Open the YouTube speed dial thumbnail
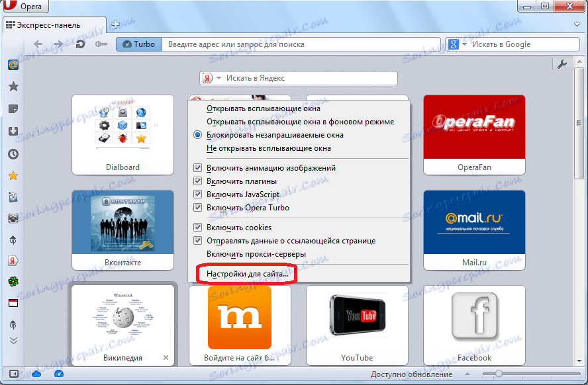This screenshot has height=385, width=588. pos(357,325)
